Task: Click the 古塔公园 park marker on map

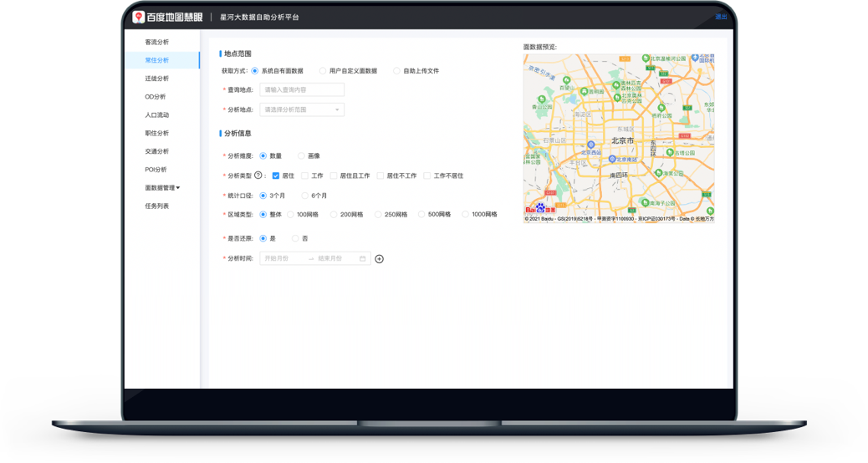Action: coord(670,152)
